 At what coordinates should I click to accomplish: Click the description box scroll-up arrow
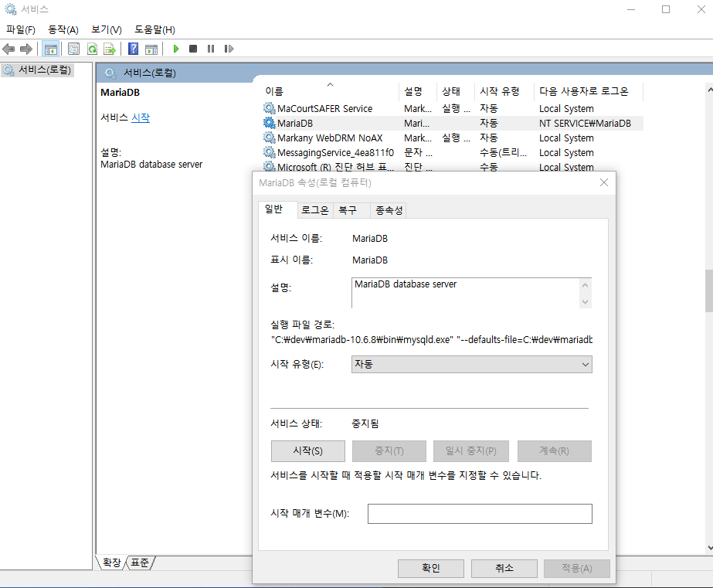[x=586, y=285]
